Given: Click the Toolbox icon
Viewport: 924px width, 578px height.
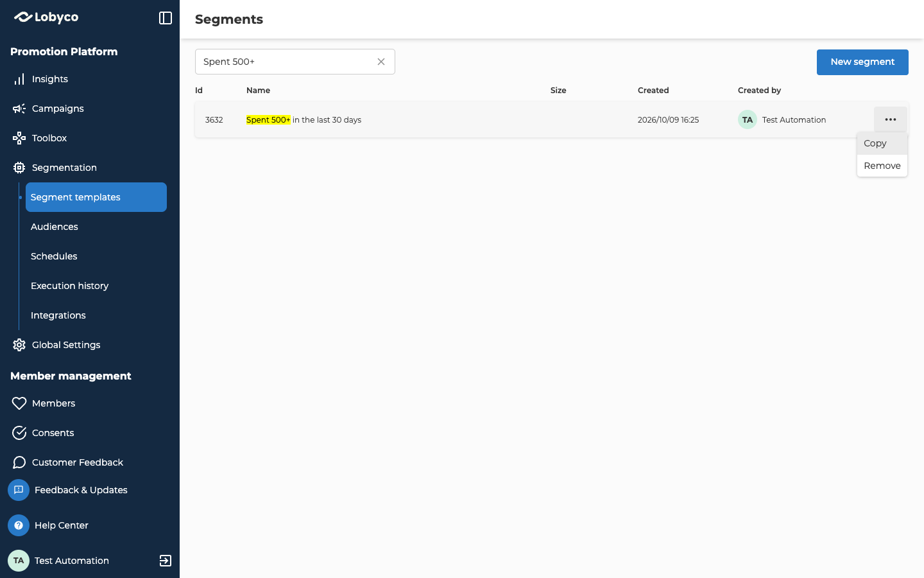Looking at the screenshot, I should (19, 138).
